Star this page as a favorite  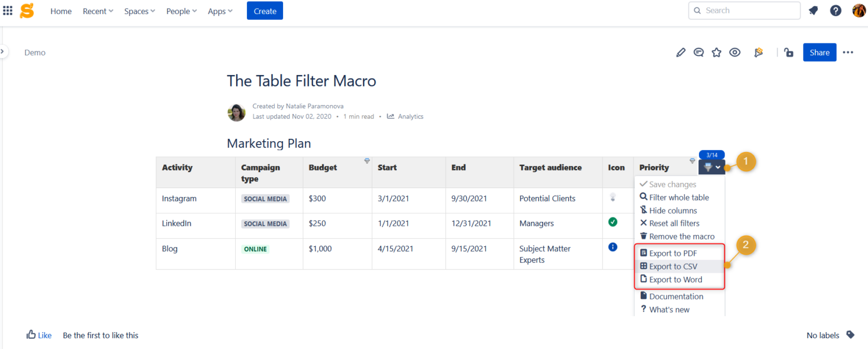click(x=717, y=52)
